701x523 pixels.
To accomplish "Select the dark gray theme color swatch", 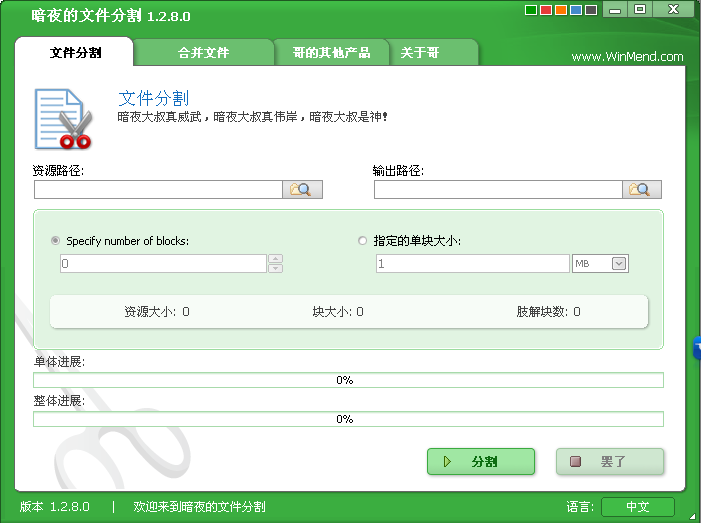I will tap(591, 10).
